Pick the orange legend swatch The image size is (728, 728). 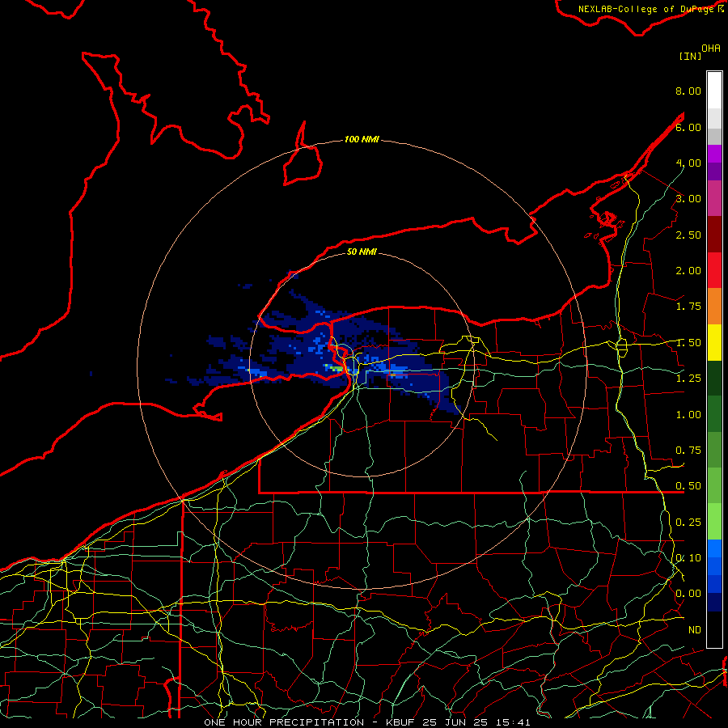(x=714, y=307)
